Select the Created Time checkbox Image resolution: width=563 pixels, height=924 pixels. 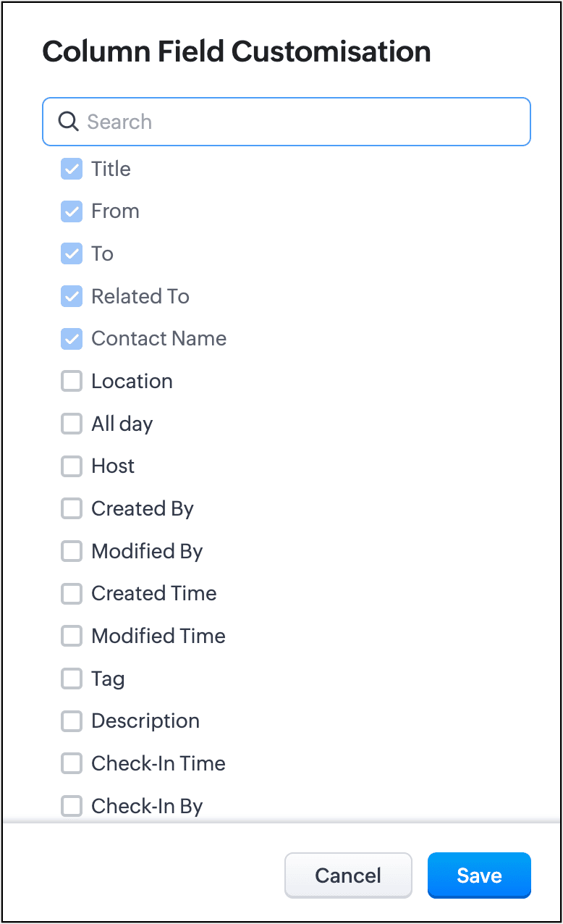pos(72,594)
